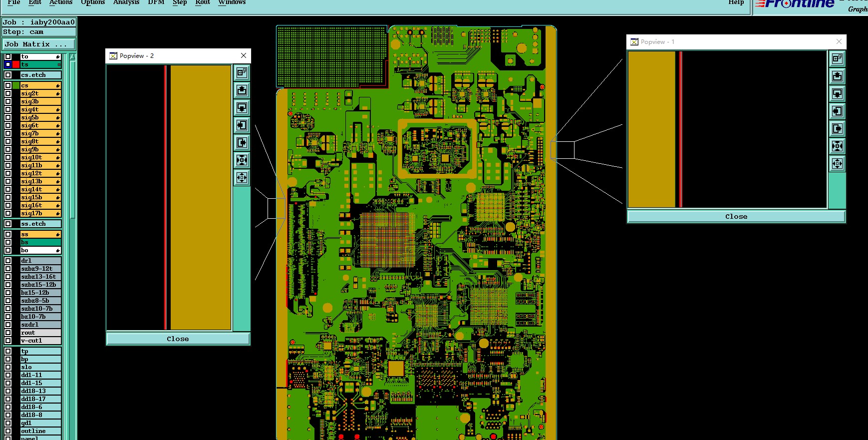Select the gdl layer name

41,423
